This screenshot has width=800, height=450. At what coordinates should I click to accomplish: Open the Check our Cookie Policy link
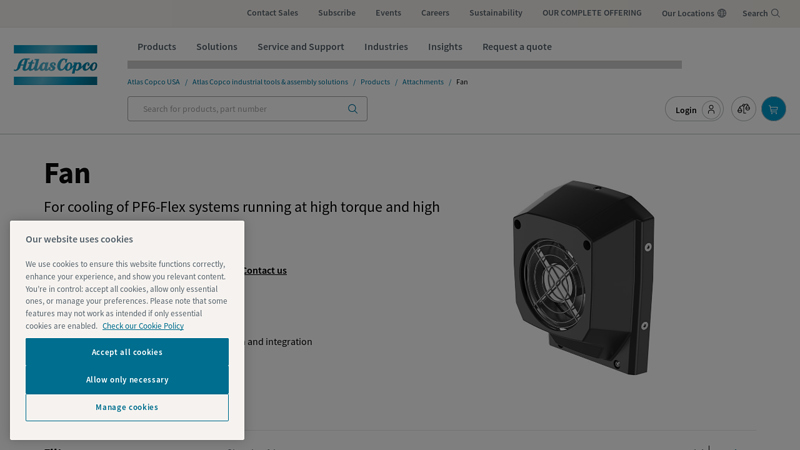[x=143, y=326]
